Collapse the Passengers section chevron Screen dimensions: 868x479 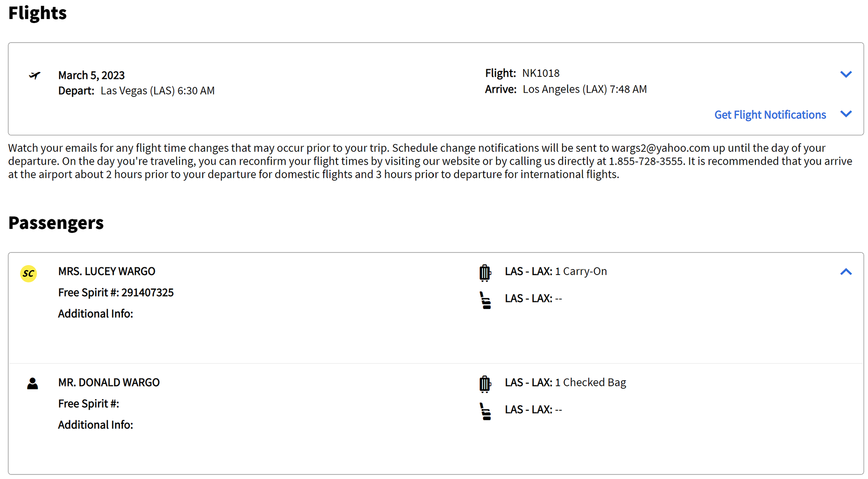(x=846, y=272)
